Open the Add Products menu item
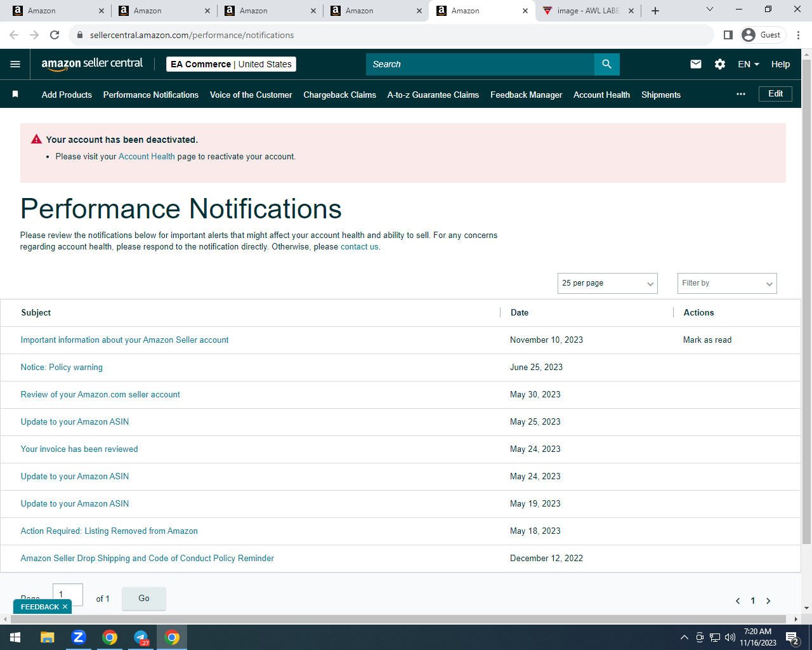Viewport: 812px width, 650px height. coord(67,95)
